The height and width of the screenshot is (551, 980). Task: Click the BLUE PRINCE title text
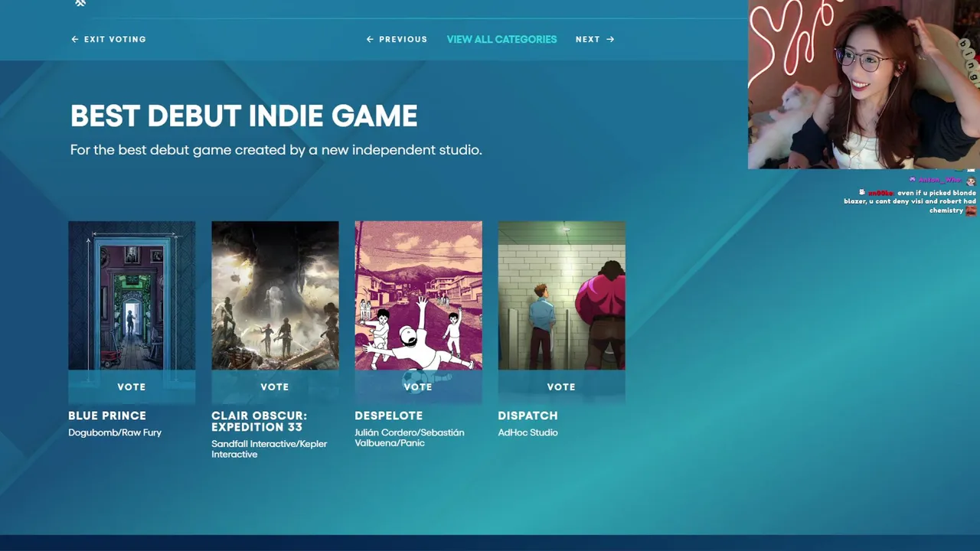107,416
